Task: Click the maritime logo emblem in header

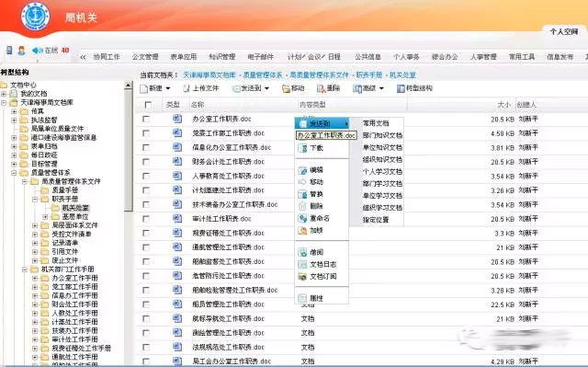Action: pos(35,17)
